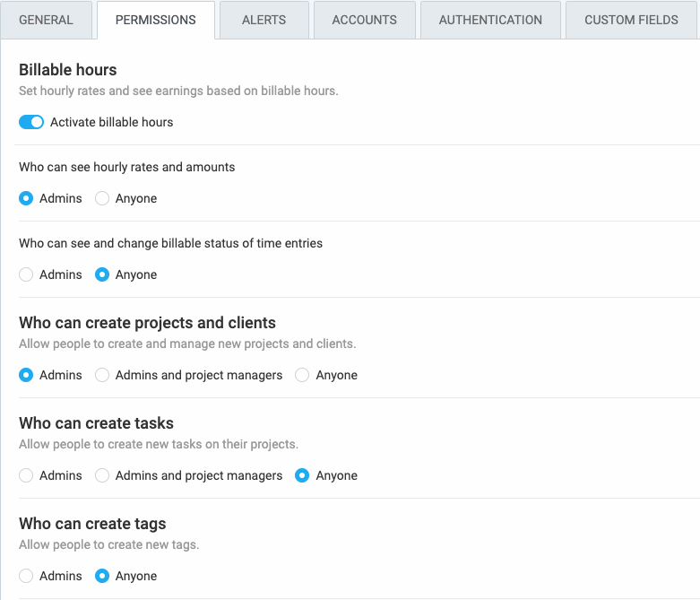Restrict task creation to Admins only
This screenshot has height=600, width=700.
click(x=27, y=475)
